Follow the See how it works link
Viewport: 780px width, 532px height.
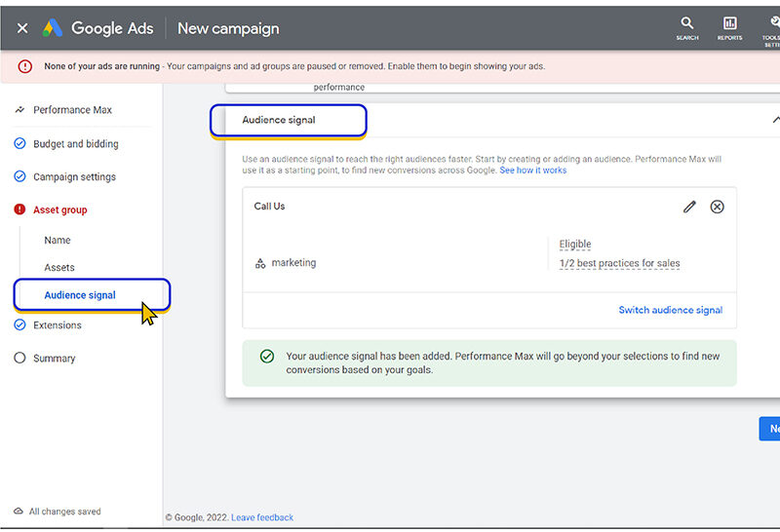click(532, 171)
